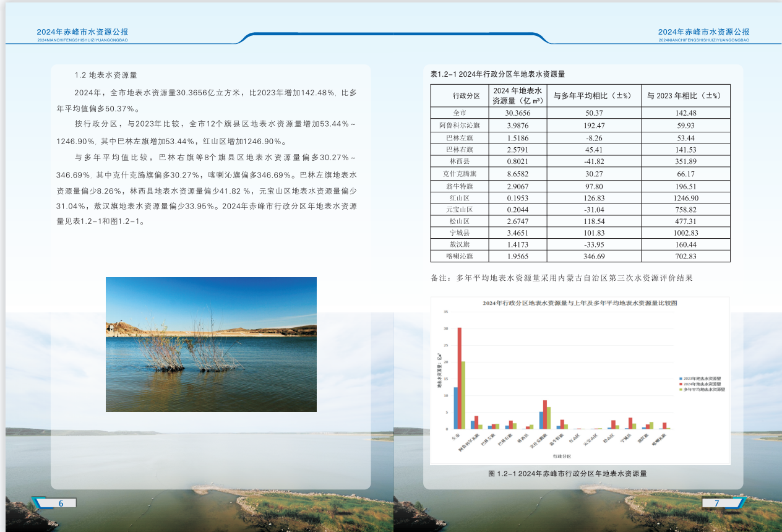The image size is (782, 532).
Task: Click the blue 2023 legend marker
Action: (681, 378)
